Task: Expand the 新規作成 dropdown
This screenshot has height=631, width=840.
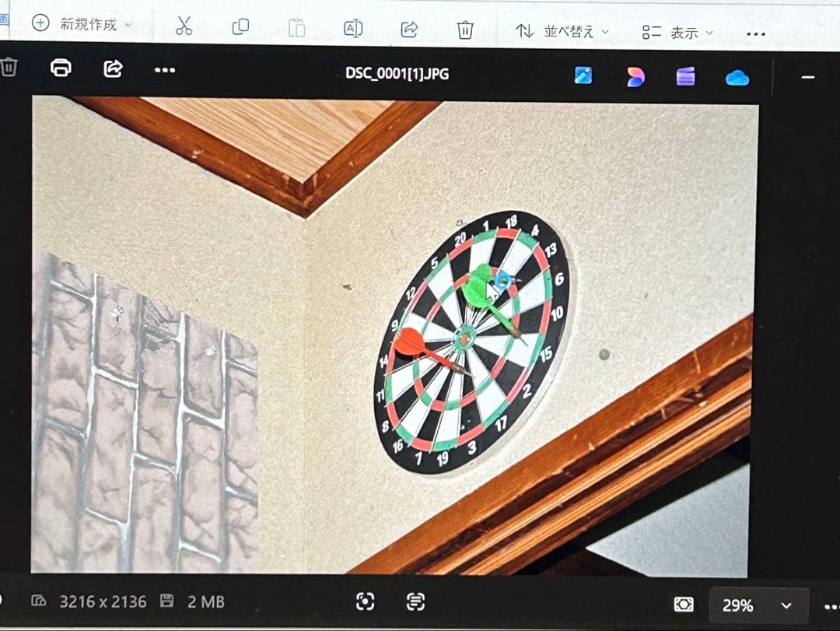Action: pyautogui.click(x=82, y=24)
